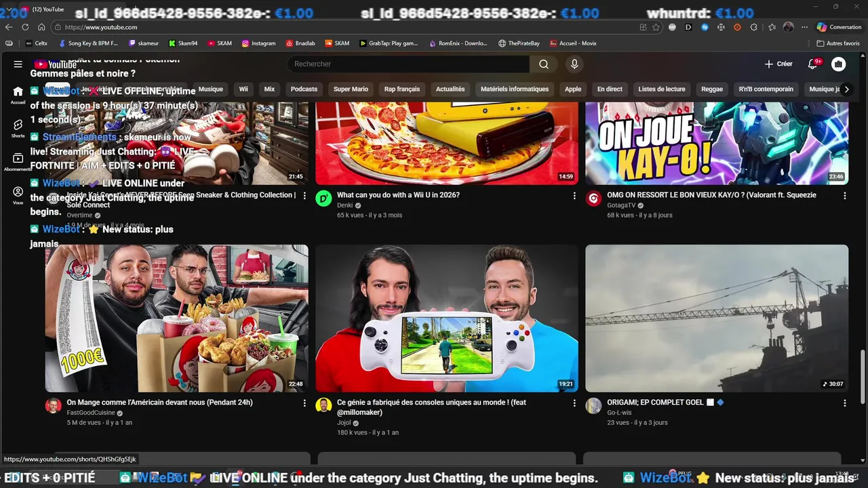Open the Vous section in sidebar

18,195
